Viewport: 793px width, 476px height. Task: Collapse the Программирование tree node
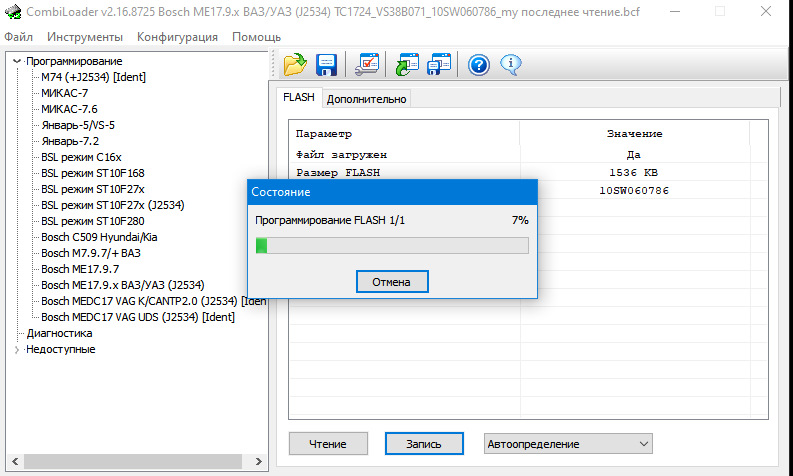pyautogui.click(x=17, y=61)
